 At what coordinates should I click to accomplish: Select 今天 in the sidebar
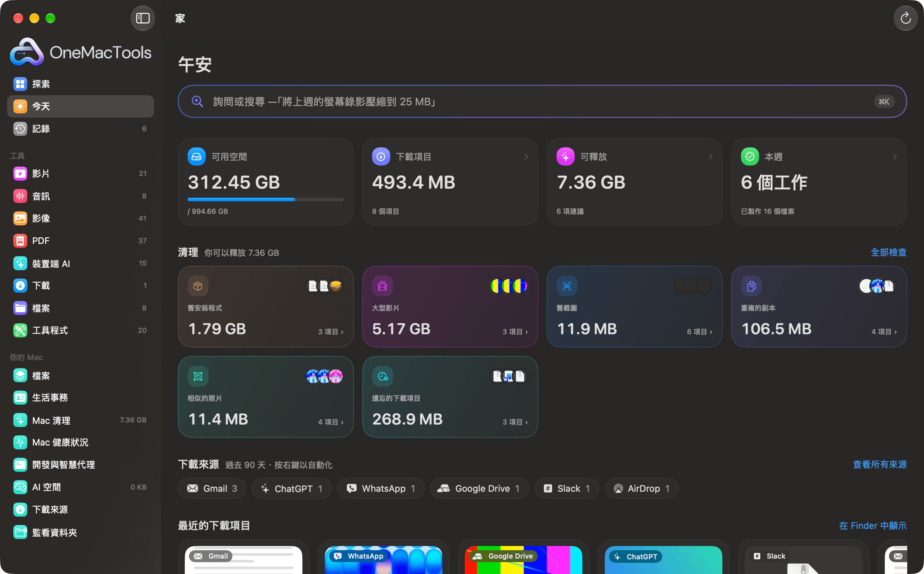tap(80, 106)
